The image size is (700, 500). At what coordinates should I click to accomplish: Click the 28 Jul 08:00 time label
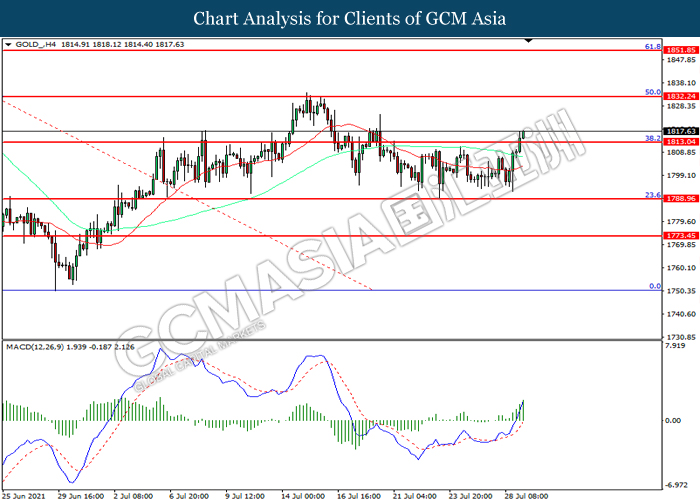click(526, 496)
